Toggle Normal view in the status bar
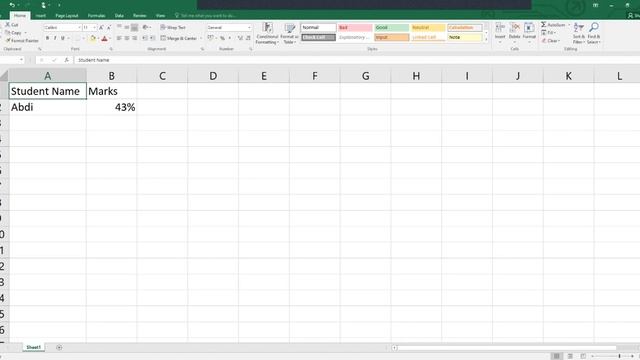 [x=556, y=356]
